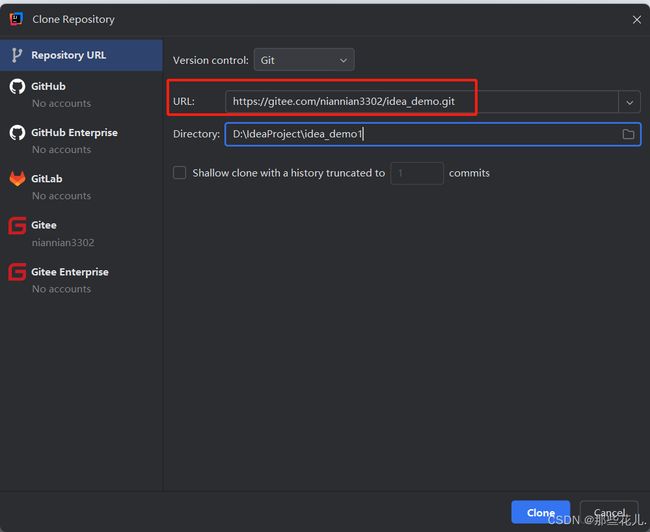Select the Repository URL tab
The height and width of the screenshot is (532, 650).
[81, 55]
